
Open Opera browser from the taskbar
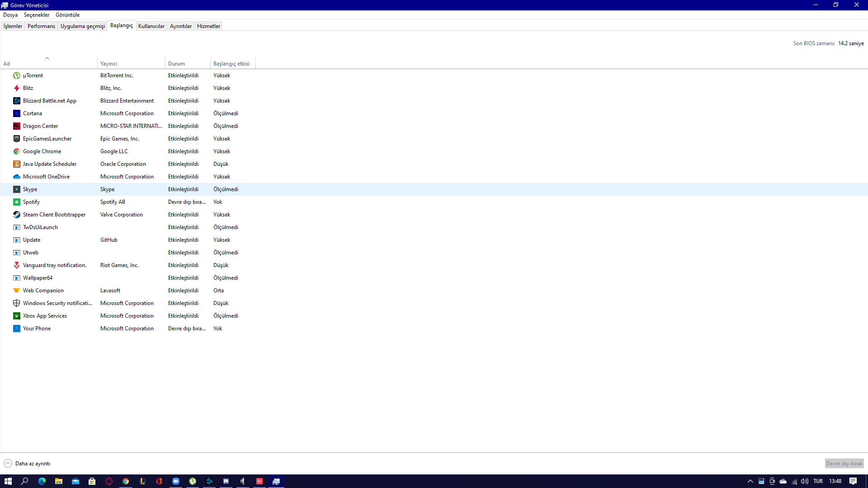(109, 481)
